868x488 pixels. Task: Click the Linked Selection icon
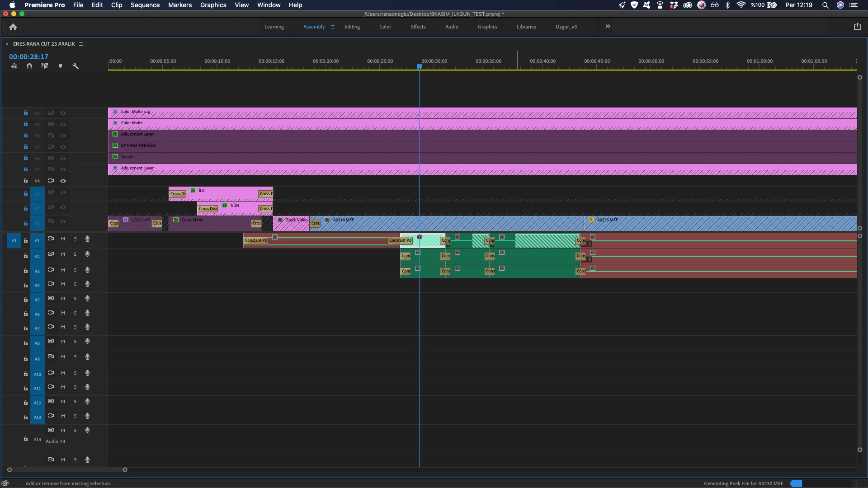(44, 66)
